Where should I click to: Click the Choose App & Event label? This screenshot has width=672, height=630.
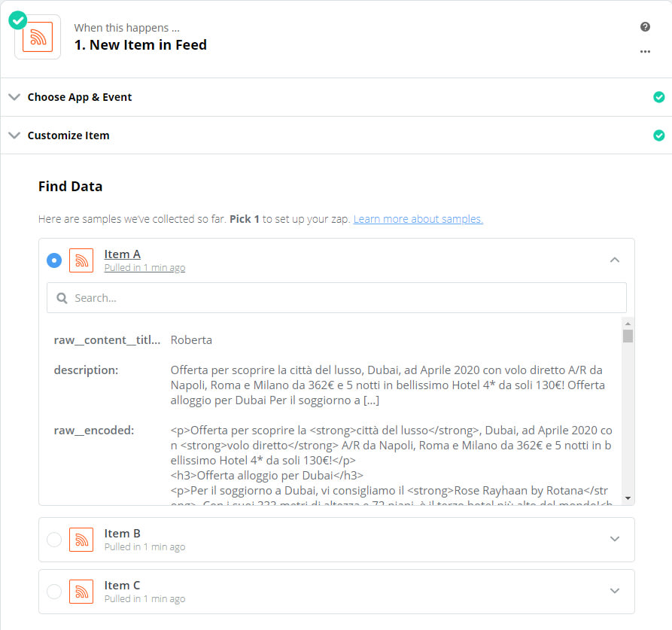click(x=80, y=97)
